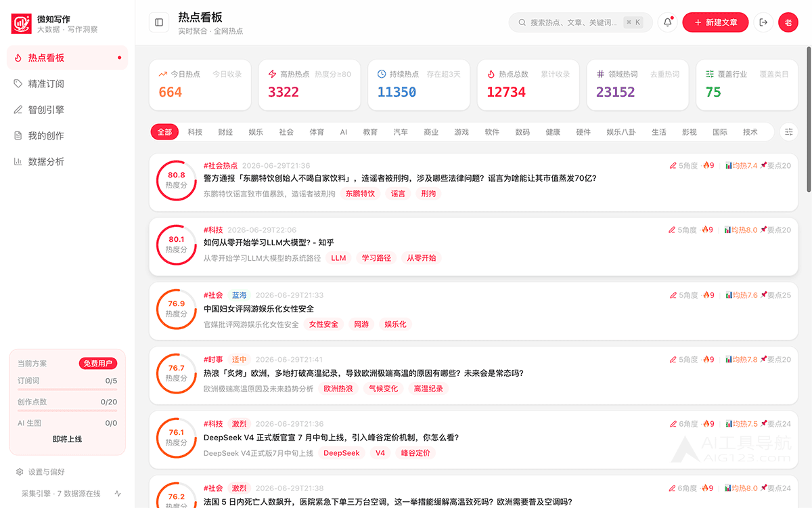
Task: Open 智创引擎 in sidebar
Action: (67, 109)
